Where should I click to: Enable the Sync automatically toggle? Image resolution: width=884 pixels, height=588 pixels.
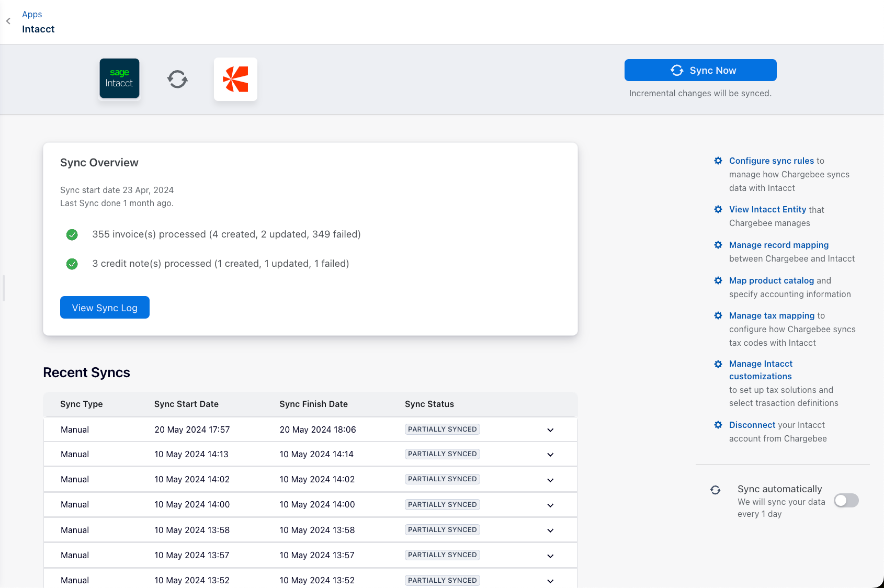pyautogui.click(x=846, y=501)
